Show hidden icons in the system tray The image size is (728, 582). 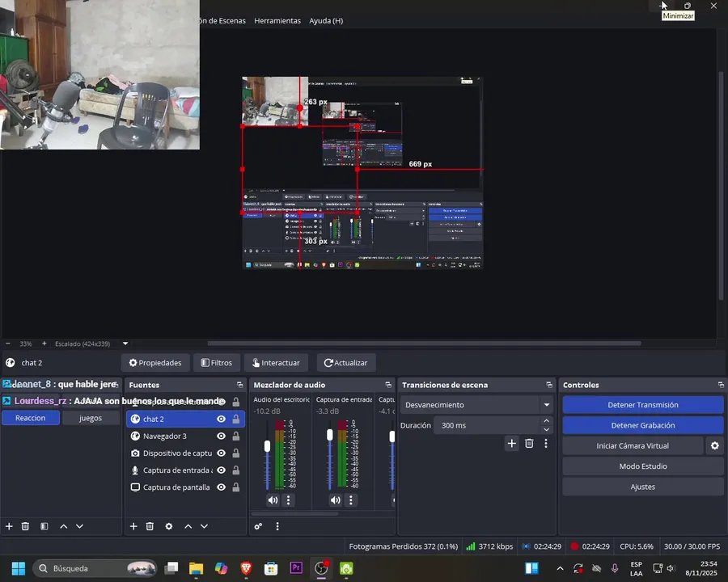[560, 568]
